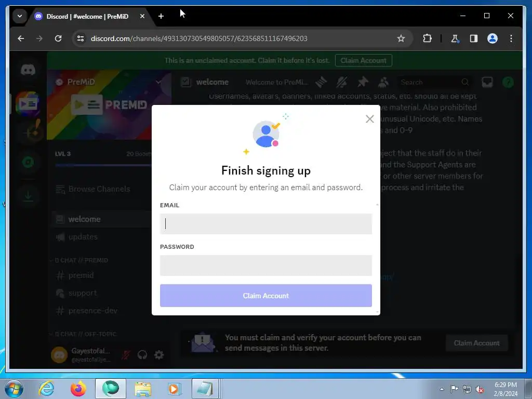Viewport: 532px width, 399px height.
Task: Click the Welcome to PreMiD channel topic
Action: (277, 82)
